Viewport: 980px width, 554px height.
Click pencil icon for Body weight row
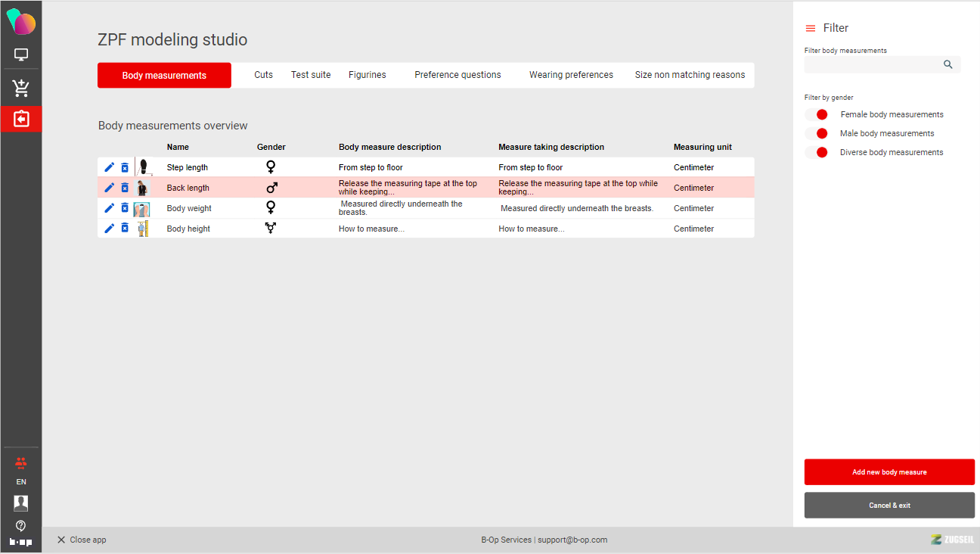[109, 208]
